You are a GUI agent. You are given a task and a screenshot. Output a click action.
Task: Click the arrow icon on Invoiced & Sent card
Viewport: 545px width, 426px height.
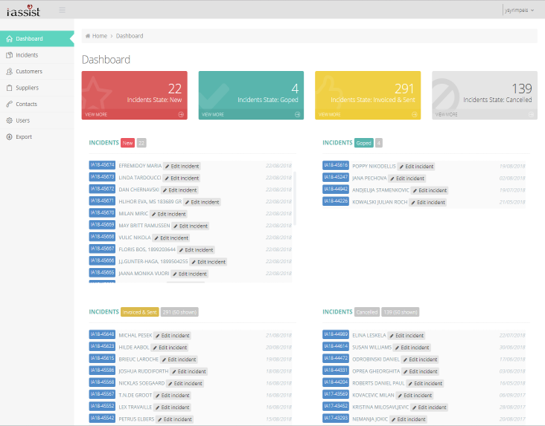(x=414, y=114)
